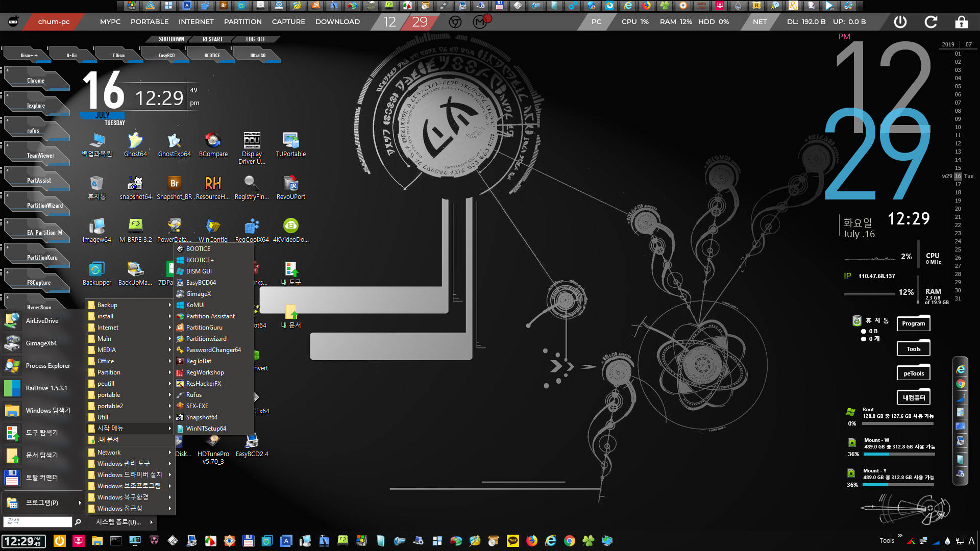Select DISM GUI in the submenu
This screenshot has width=980, height=551.
coord(214,271)
